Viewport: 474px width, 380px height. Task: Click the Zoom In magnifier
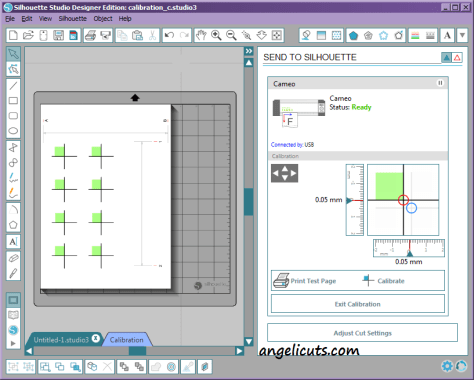(216, 35)
